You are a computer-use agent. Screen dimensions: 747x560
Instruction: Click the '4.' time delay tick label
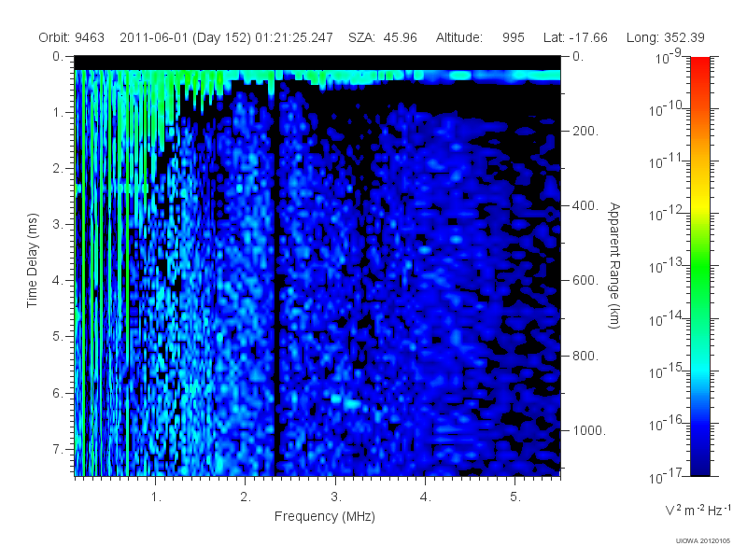[x=58, y=281]
